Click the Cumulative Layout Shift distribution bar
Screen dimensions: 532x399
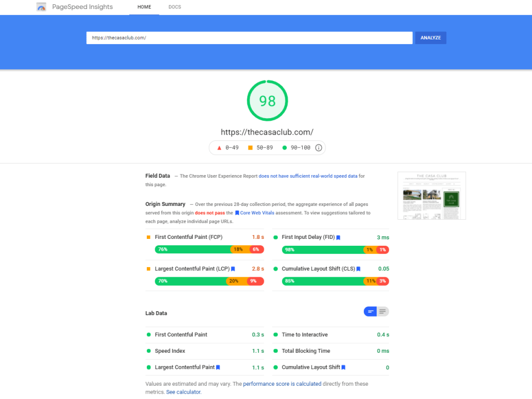(336, 281)
